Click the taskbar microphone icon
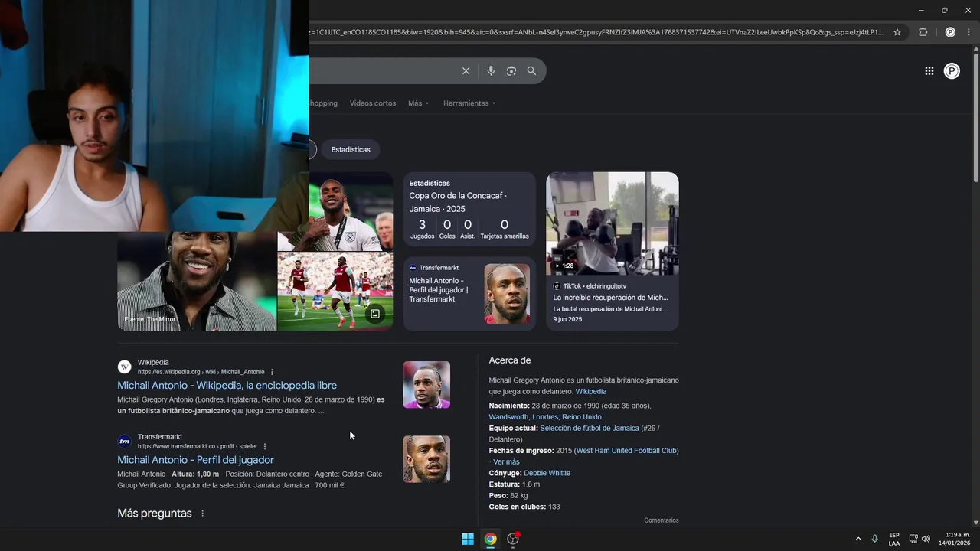980x551 pixels. 874,539
